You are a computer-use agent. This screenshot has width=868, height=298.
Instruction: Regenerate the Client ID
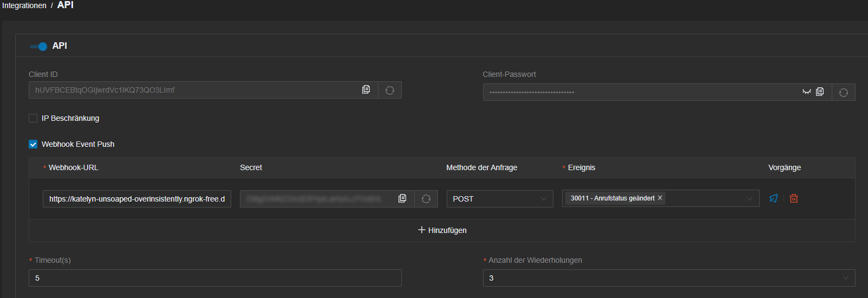pos(390,90)
